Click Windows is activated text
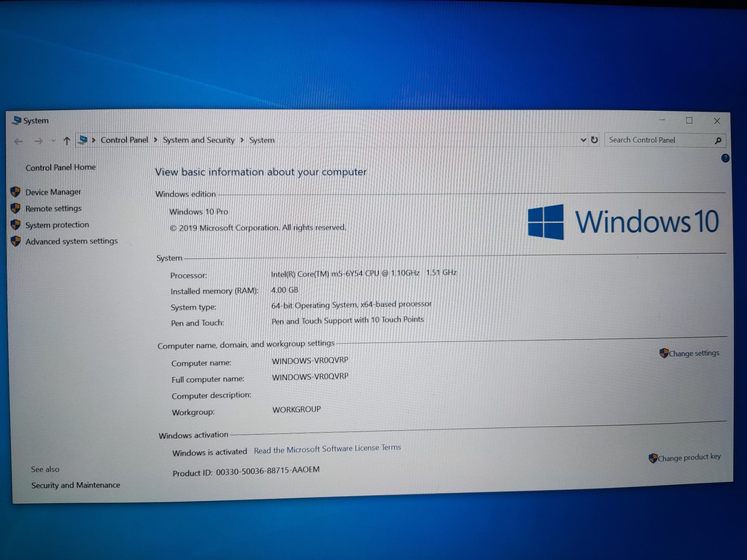Viewport: 747px width, 560px height. [x=209, y=452]
